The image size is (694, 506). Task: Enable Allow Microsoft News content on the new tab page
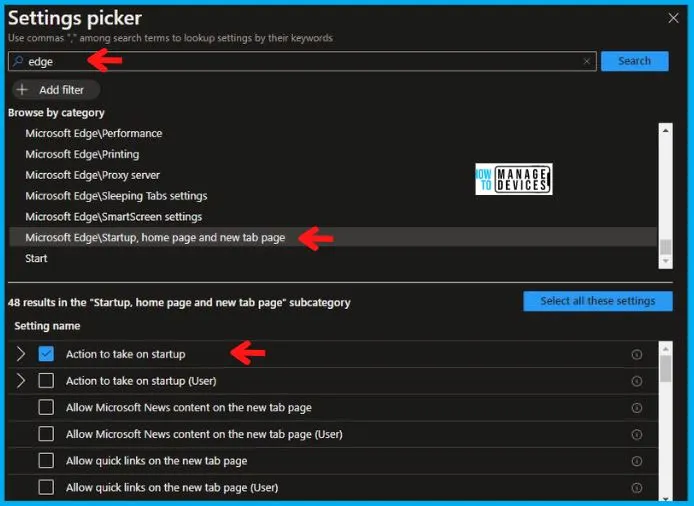click(46, 407)
